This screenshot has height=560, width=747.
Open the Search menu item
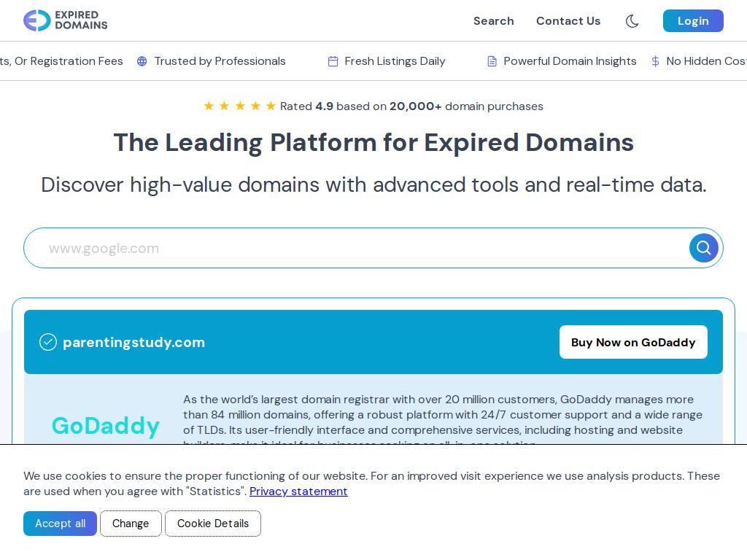click(494, 21)
